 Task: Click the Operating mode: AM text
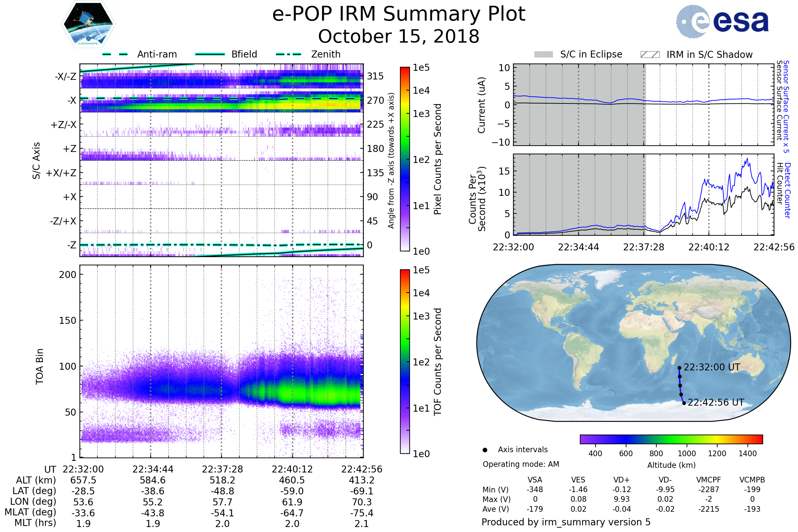click(x=521, y=464)
